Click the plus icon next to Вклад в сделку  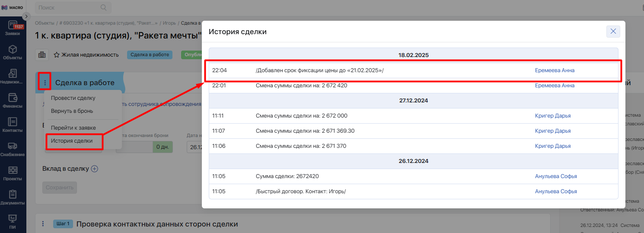coord(95,169)
